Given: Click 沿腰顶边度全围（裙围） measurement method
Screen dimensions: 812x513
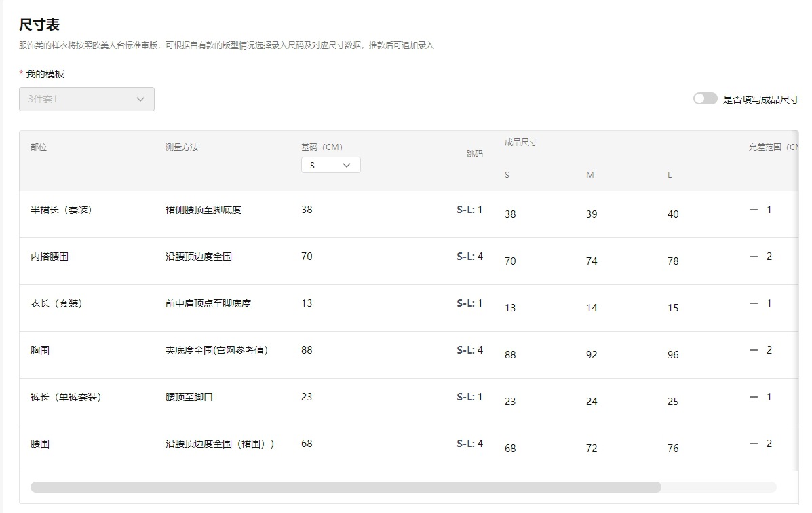Looking at the screenshot, I should 220,444.
